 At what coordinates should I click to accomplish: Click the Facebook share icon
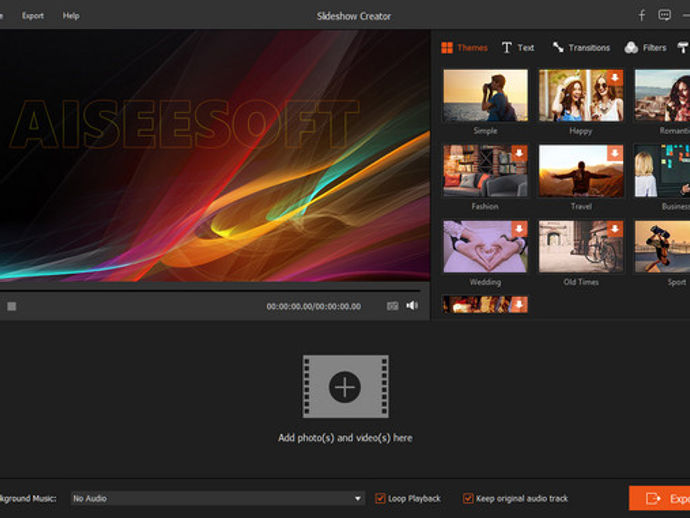point(642,16)
